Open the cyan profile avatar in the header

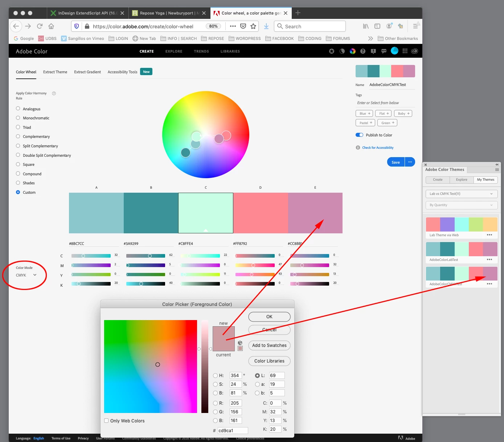394,51
